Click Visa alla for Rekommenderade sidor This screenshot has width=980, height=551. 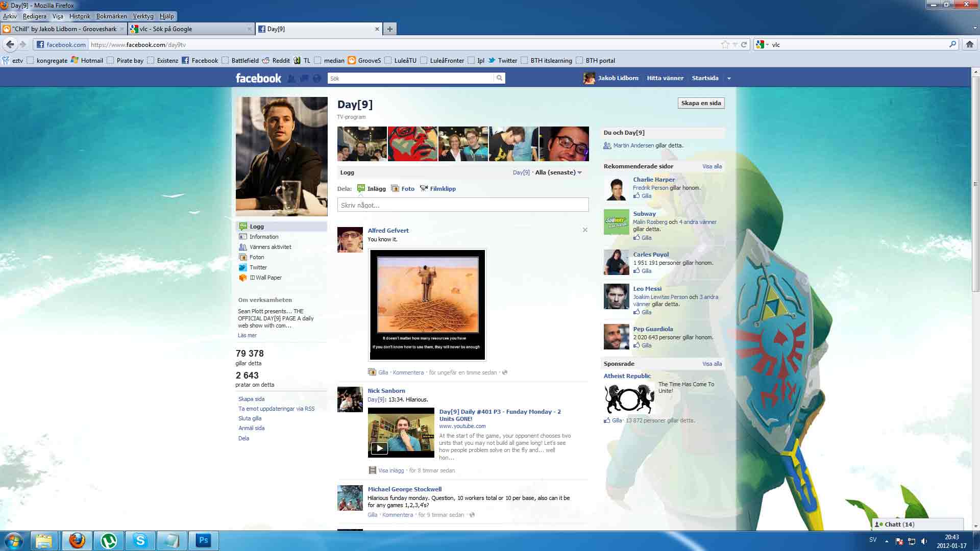(x=712, y=166)
